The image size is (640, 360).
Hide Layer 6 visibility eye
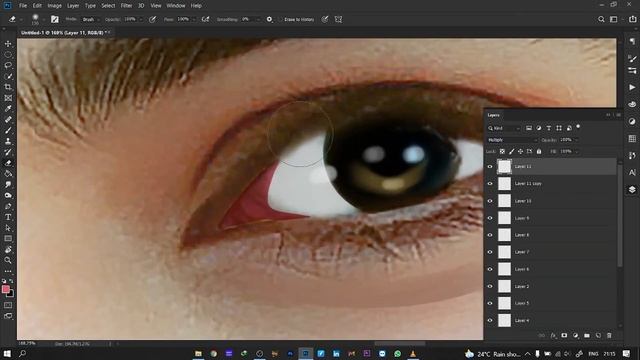490,269
